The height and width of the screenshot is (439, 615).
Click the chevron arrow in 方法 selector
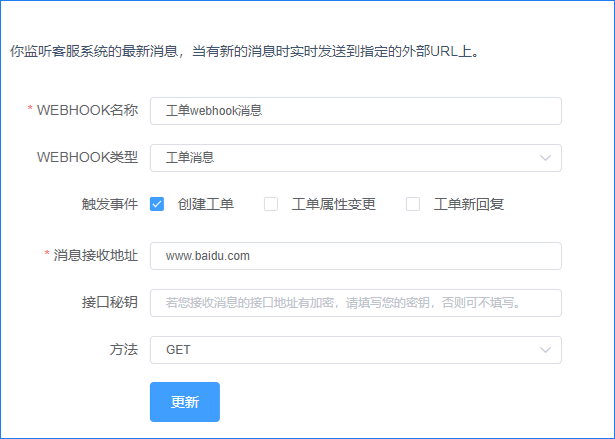[545, 350]
